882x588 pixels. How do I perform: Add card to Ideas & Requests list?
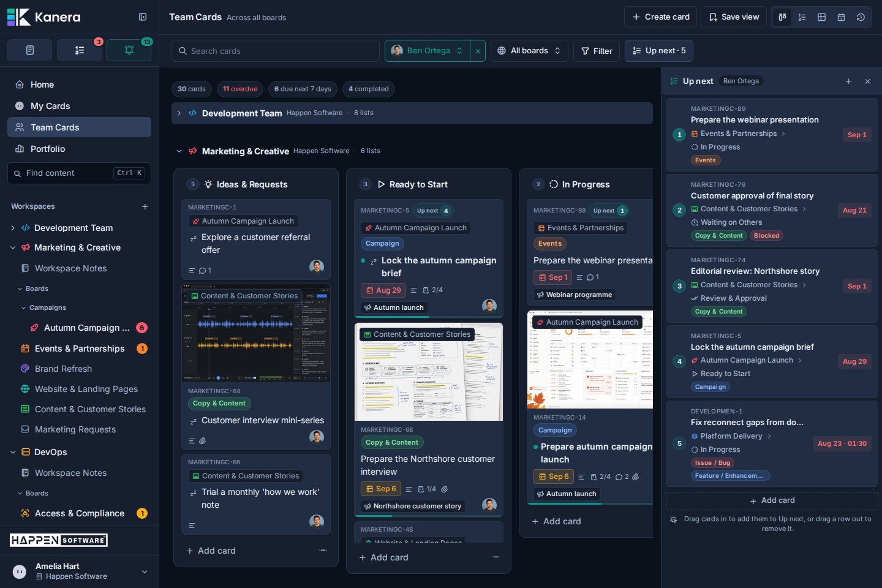(x=211, y=551)
